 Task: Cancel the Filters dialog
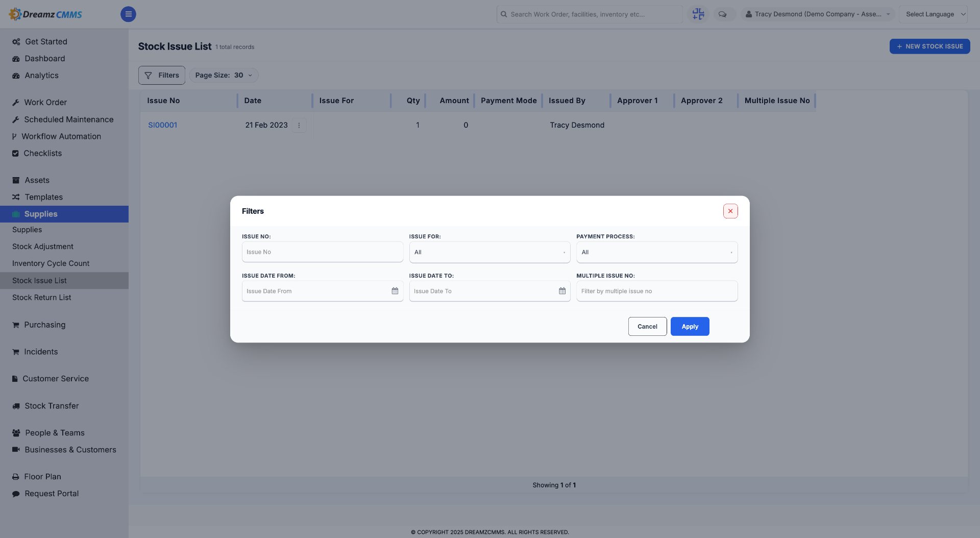click(x=647, y=327)
